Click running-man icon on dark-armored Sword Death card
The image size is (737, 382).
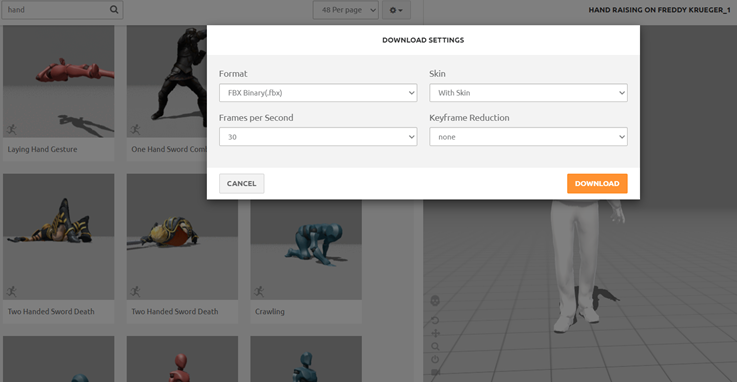(x=11, y=291)
